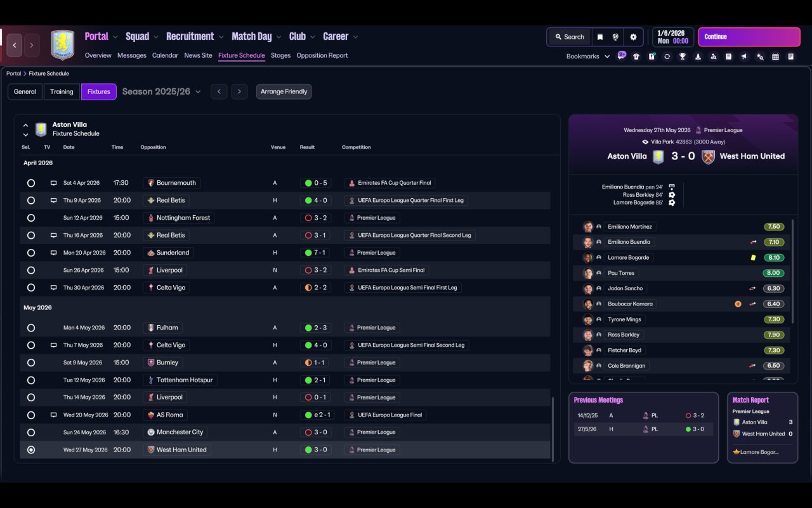Click the injury icon next to Boubacar Kamara

point(738,304)
